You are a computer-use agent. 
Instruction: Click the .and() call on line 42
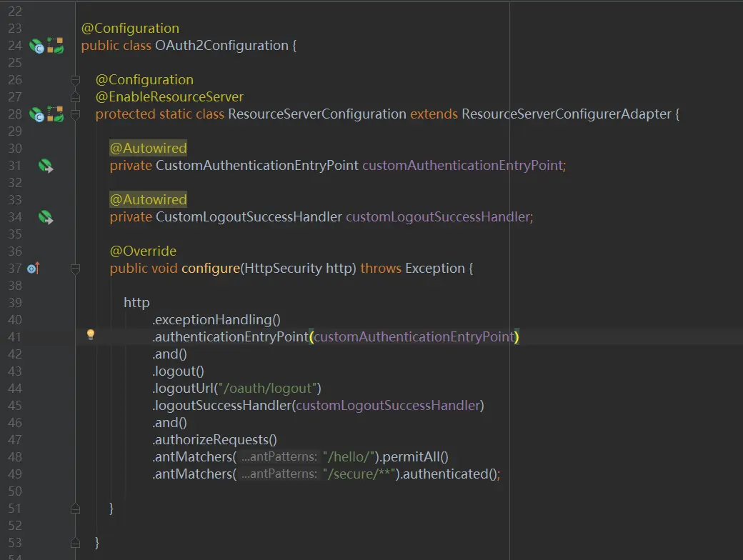(169, 354)
